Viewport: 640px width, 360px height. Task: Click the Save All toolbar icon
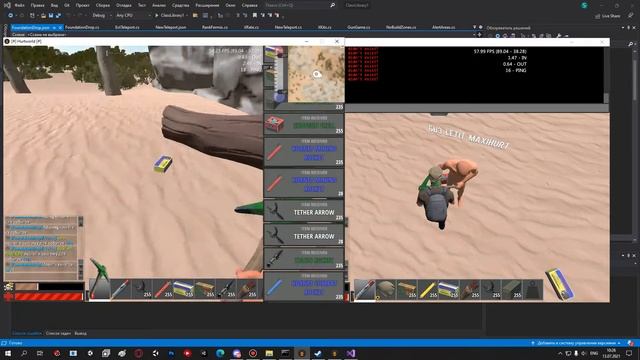click(58, 16)
